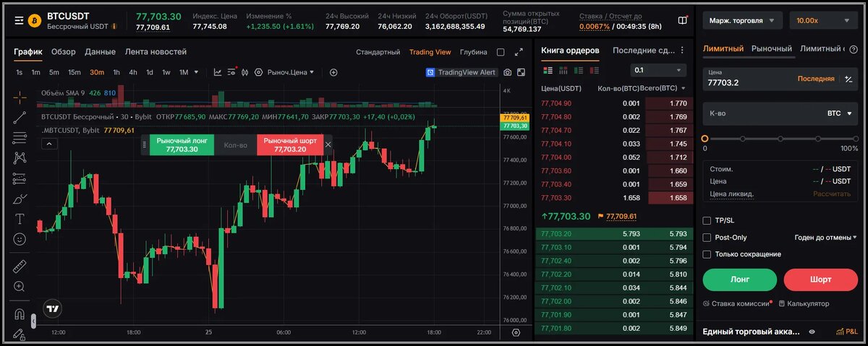868x346 pixels.
Task: Select the ruler measure tool
Action: [x=20, y=266]
